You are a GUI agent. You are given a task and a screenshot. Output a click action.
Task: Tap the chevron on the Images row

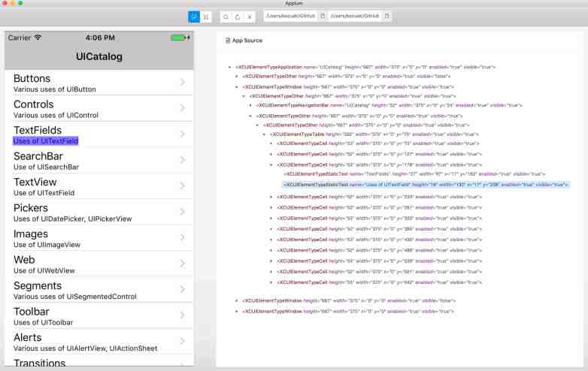pos(183,237)
